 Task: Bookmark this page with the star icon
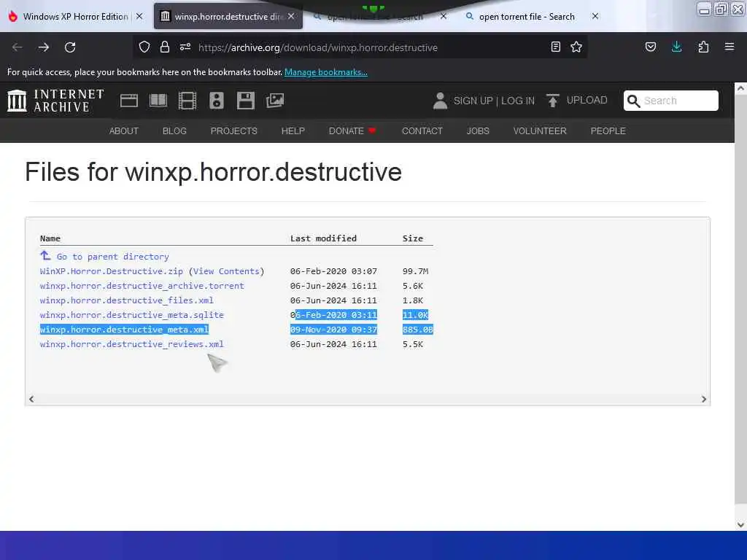tap(576, 47)
